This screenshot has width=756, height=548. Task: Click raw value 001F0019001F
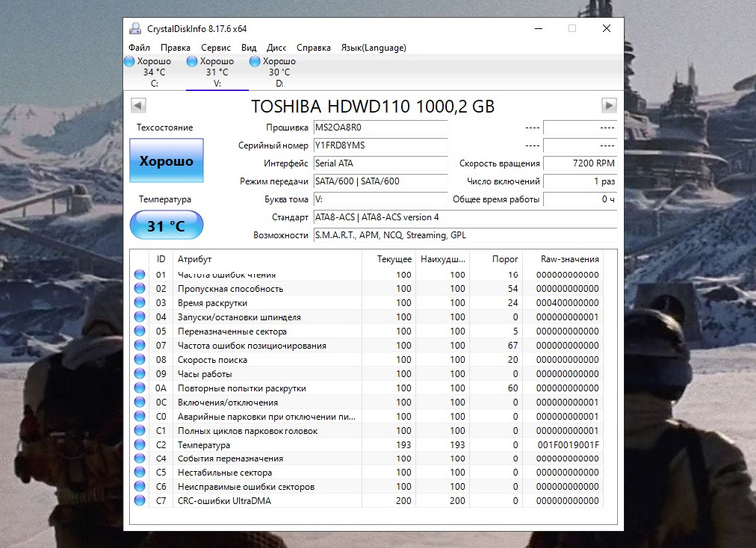(x=568, y=445)
